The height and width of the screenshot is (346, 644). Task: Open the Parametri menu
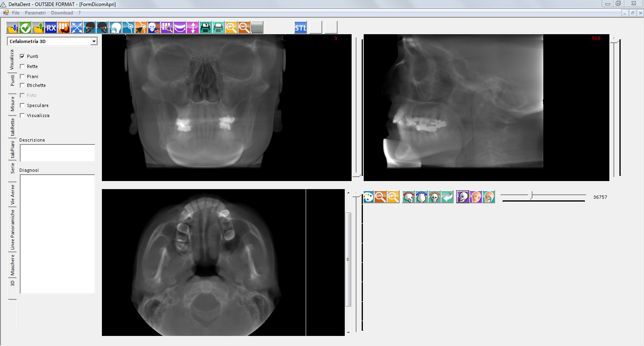[x=35, y=13]
